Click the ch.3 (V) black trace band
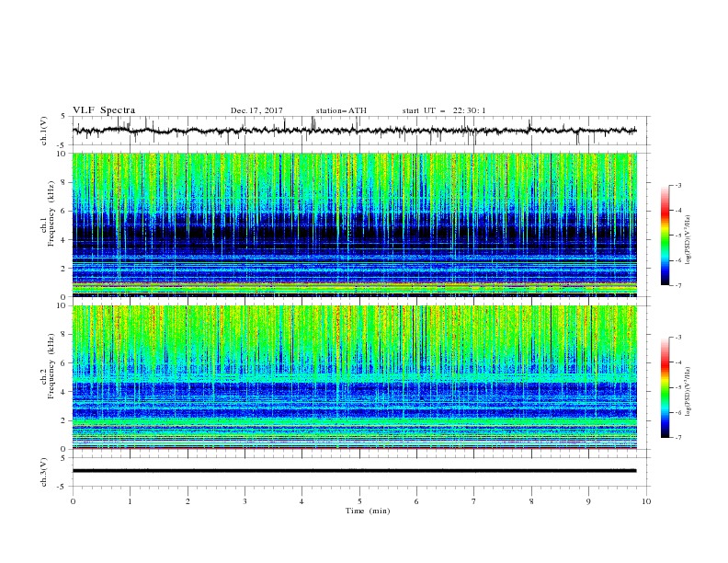 click(x=355, y=471)
